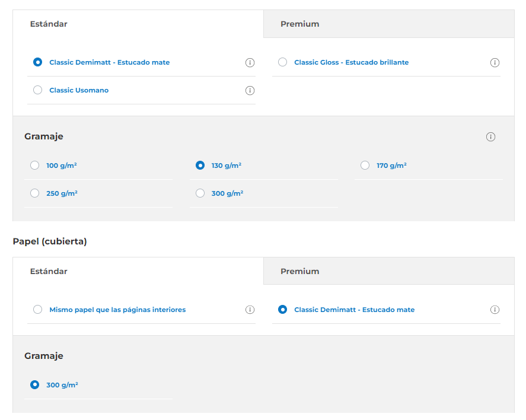Click info icon for Mismo papel option
The image size is (526, 420).
point(250,310)
